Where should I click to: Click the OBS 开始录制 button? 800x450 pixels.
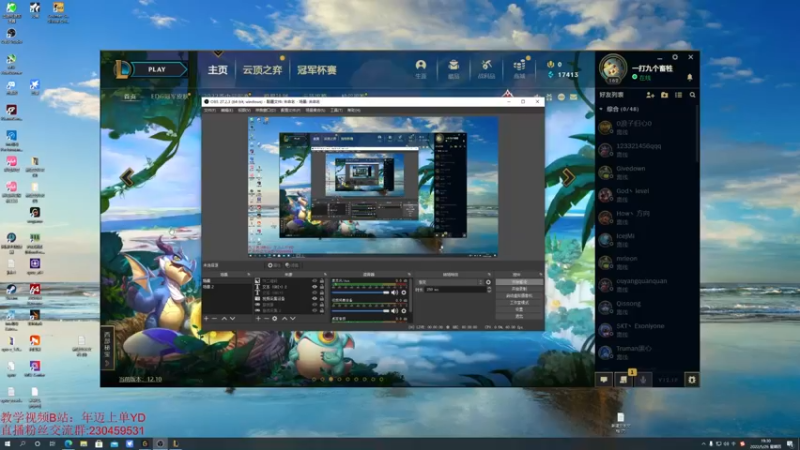pyautogui.click(x=519, y=289)
